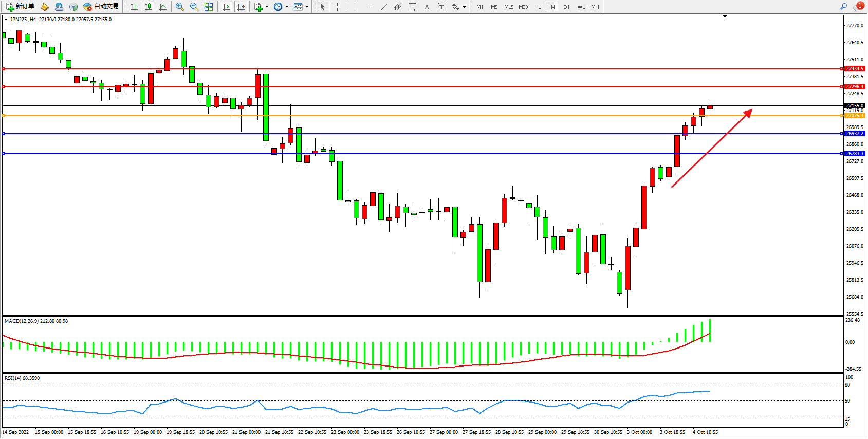
Task: Switch timeframe to M15
Action: [x=509, y=7]
